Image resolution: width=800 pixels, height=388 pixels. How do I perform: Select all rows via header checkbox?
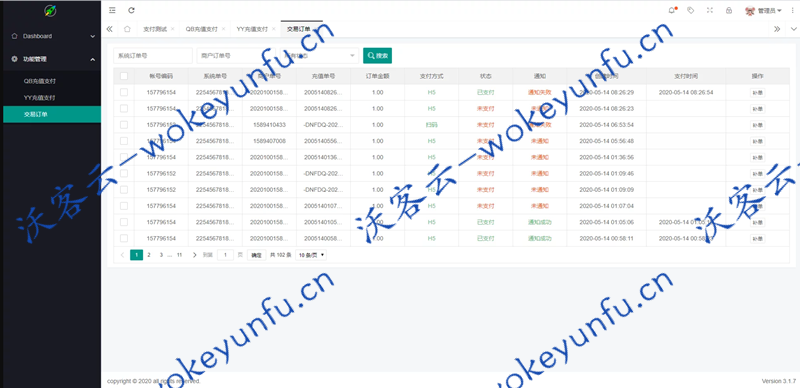[x=124, y=76]
